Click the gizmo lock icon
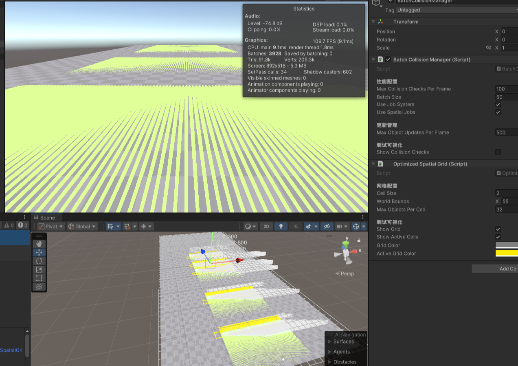 pyautogui.click(x=359, y=240)
